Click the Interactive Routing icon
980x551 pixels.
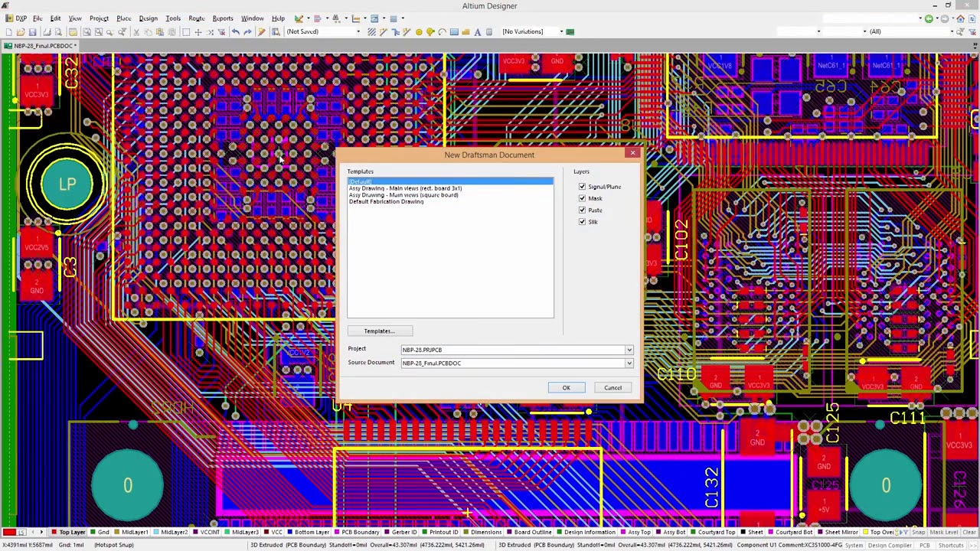[384, 31]
